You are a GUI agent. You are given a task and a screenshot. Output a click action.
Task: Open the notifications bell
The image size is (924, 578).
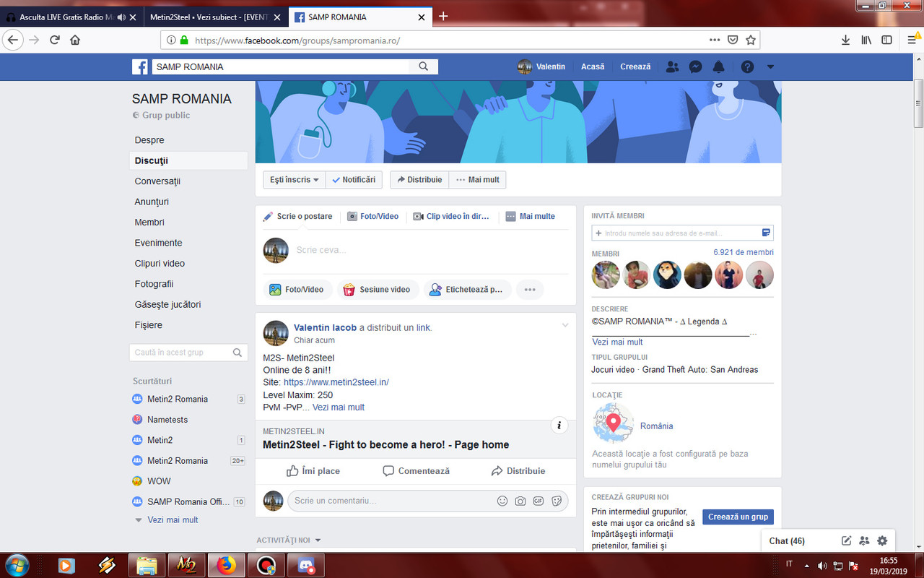[718, 66]
